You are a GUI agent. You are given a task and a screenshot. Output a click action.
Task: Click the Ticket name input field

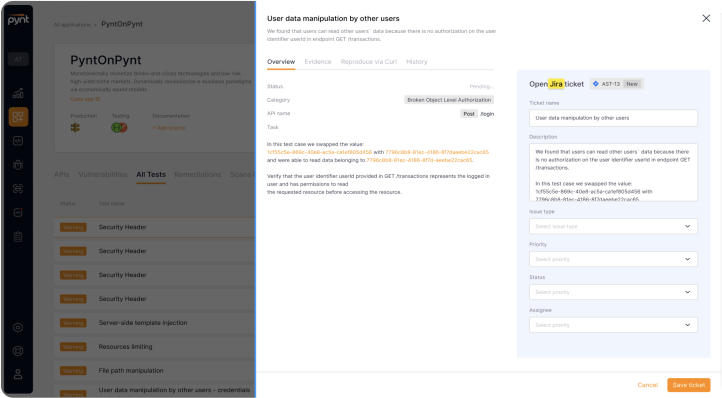613,118
